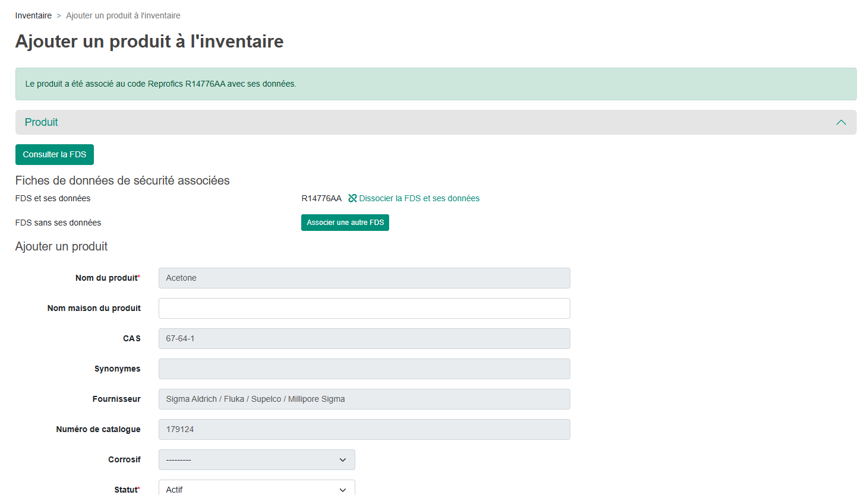Click the CAS field with 67-64-1
868x495 pixels.
364,338
